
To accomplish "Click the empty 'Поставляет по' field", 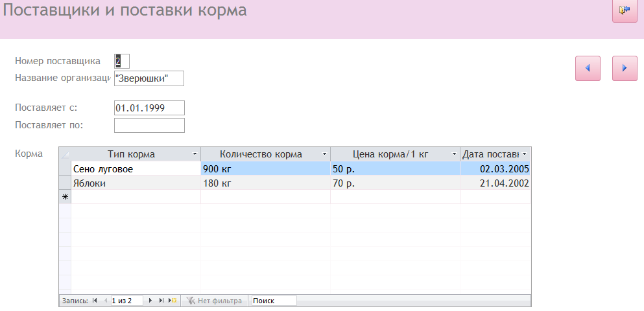I will click(150, 126).
